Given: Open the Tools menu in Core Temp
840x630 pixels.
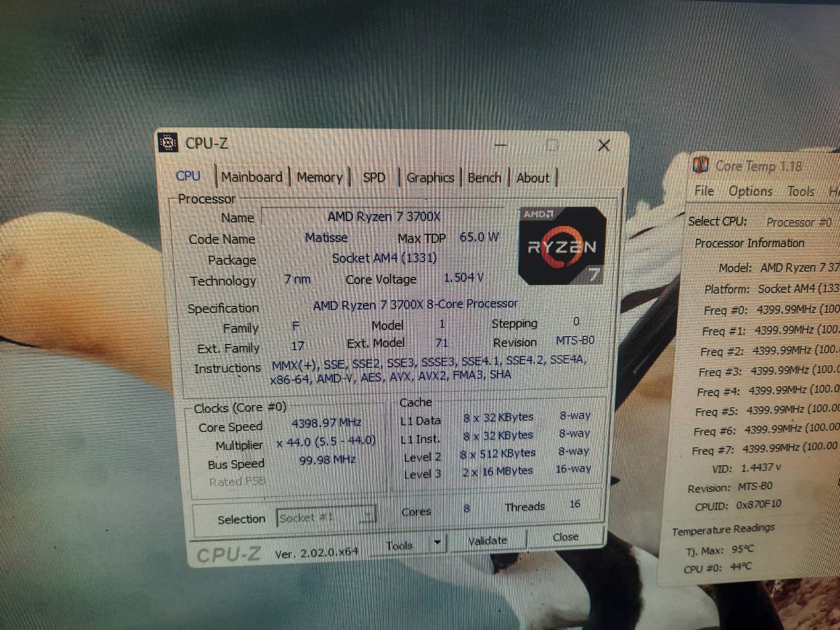Looking at the screenshot, I should (x=801, y=192).
